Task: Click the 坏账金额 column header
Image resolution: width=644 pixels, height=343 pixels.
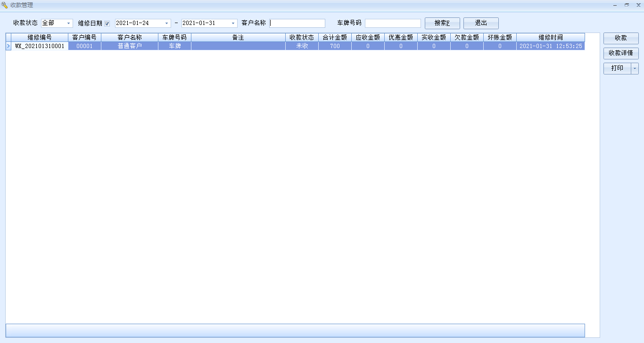Action: pos(500,37)
